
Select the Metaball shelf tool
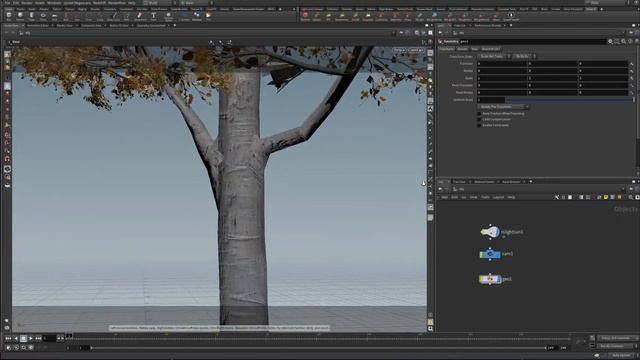[197, 16]
